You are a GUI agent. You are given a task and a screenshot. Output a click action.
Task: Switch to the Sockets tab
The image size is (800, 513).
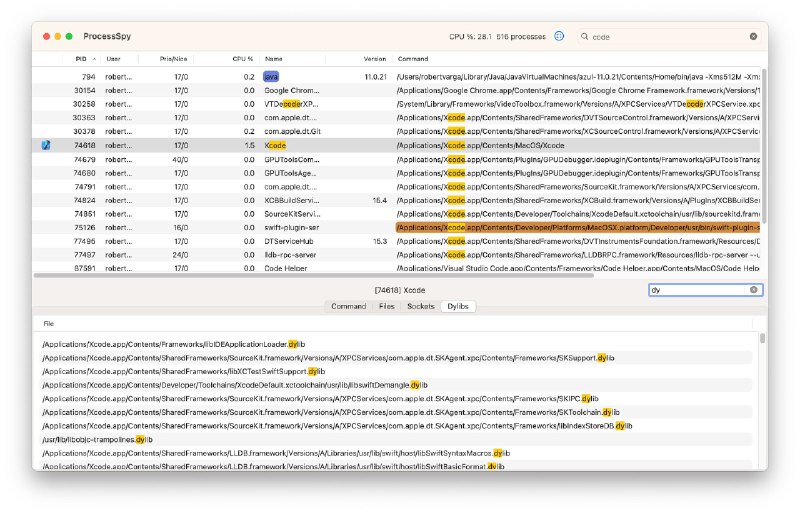pyautogui.click(x=421, y=306)
